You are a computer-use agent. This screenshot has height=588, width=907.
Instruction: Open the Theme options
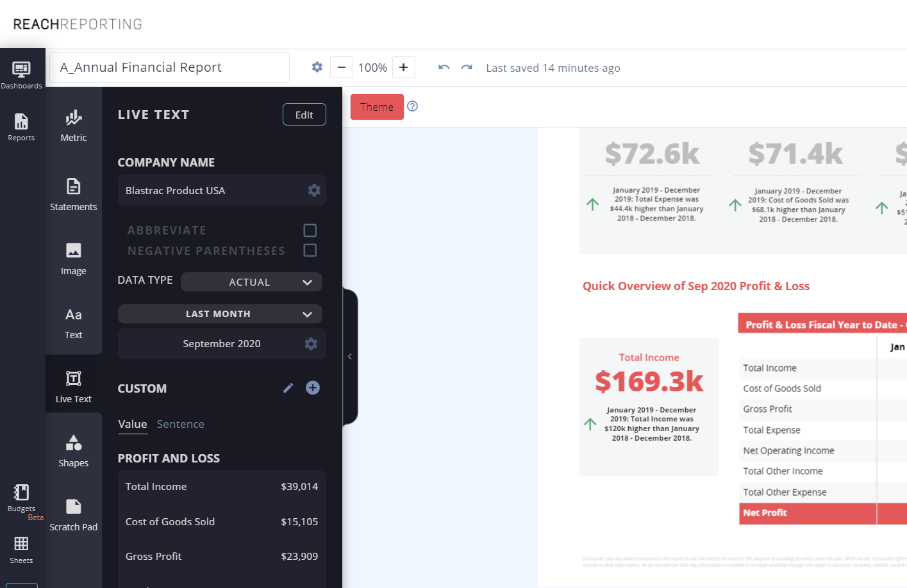coord(377,107)
